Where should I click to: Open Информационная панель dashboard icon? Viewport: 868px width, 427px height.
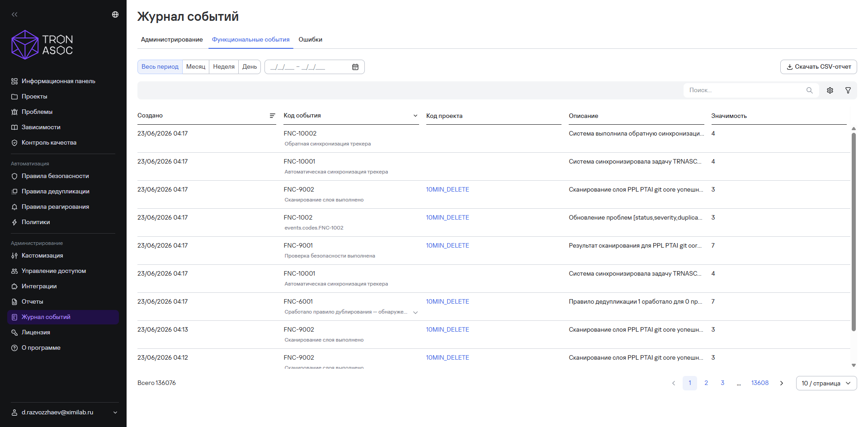[x=14, y=81]
